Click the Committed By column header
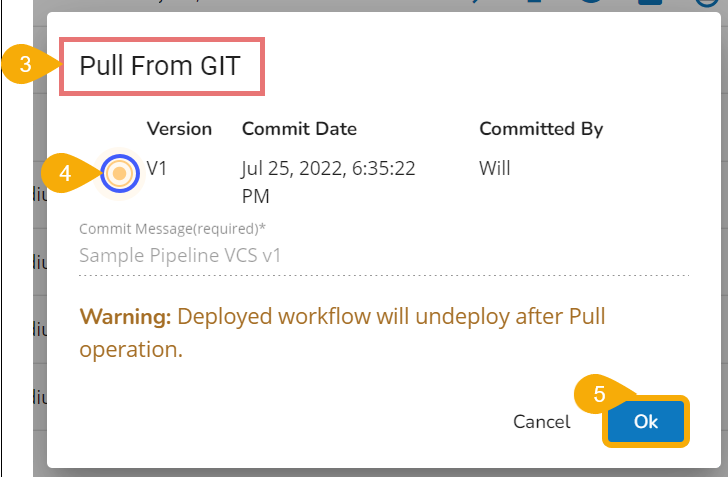 pos(541,129)
